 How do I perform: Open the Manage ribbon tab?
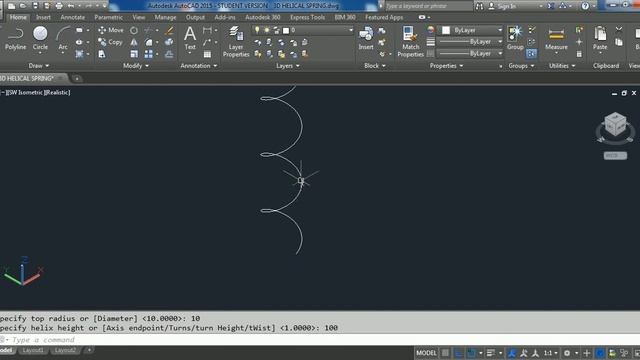(x=165, y=18)
